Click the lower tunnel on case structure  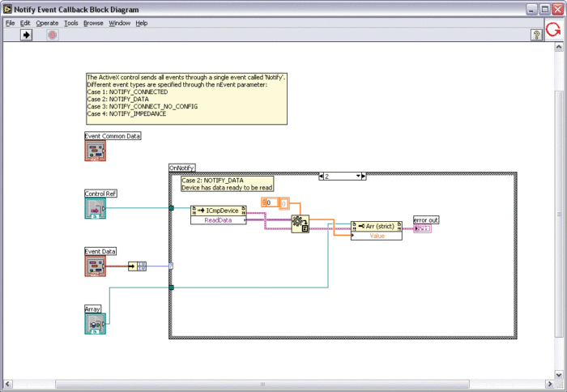(171, 288)
